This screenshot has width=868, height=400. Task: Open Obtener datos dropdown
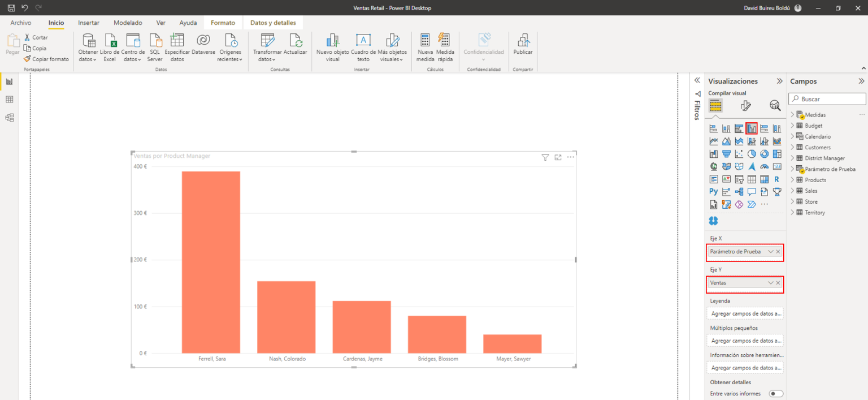point(88,48)
